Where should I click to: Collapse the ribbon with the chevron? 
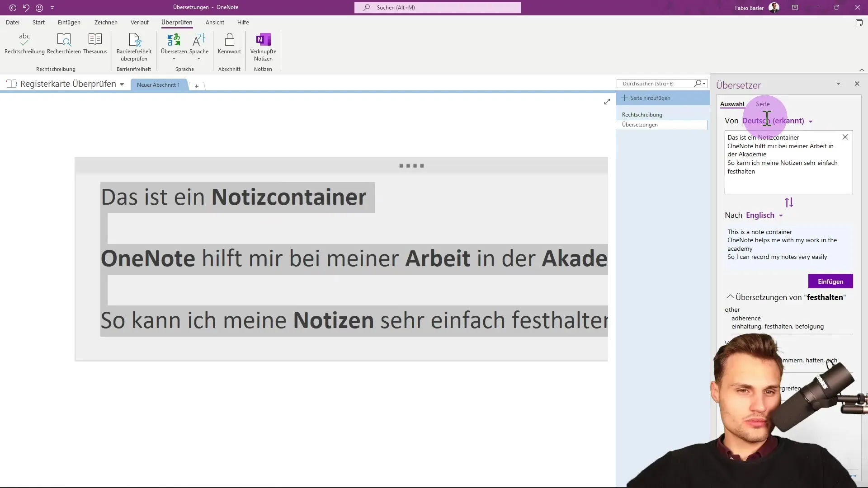[x=862, y=70]
